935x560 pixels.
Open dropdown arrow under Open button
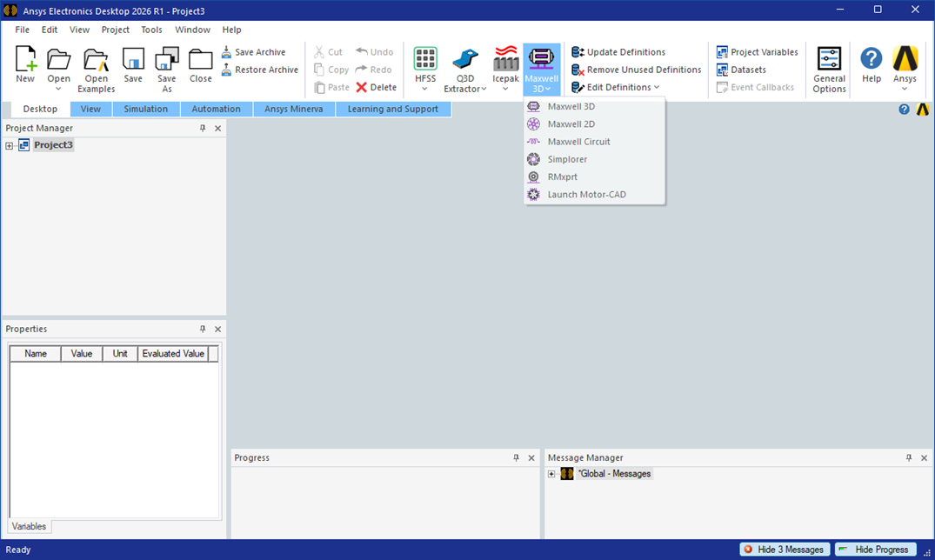(58, 90)
